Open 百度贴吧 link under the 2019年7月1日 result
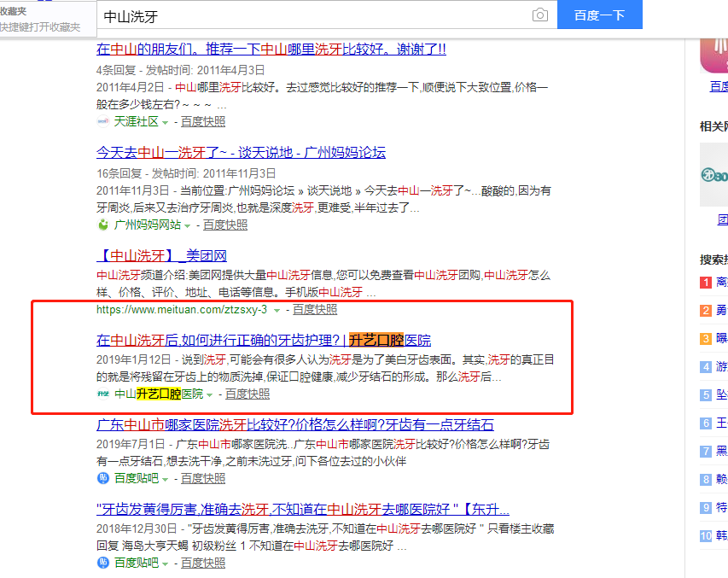Screen dimensions: 728x578 136,478
